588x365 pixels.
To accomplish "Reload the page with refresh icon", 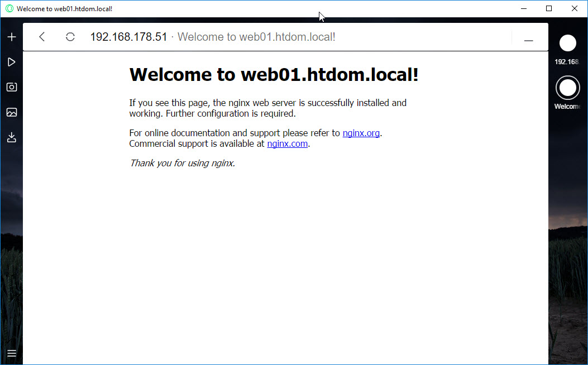I will tap(70, 37).
